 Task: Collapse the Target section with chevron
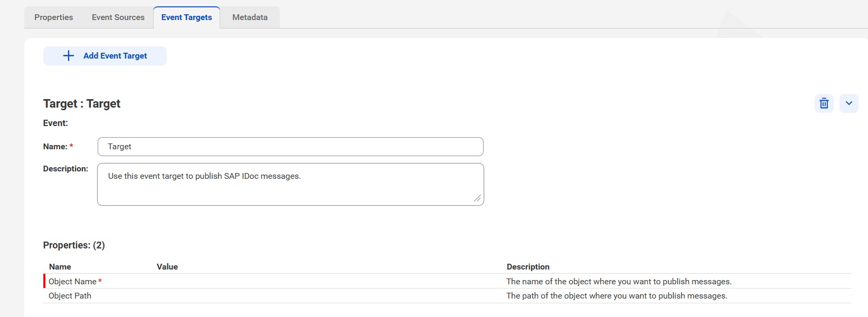point(848,103)
